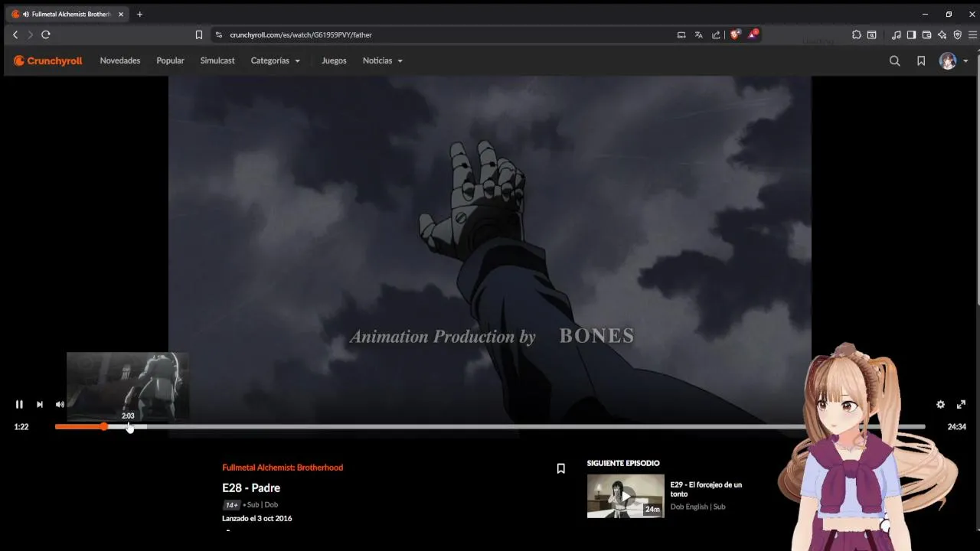Open the browser extensions puzzle icon
This screenshot has width=980, height=551.
pos(857,34)
